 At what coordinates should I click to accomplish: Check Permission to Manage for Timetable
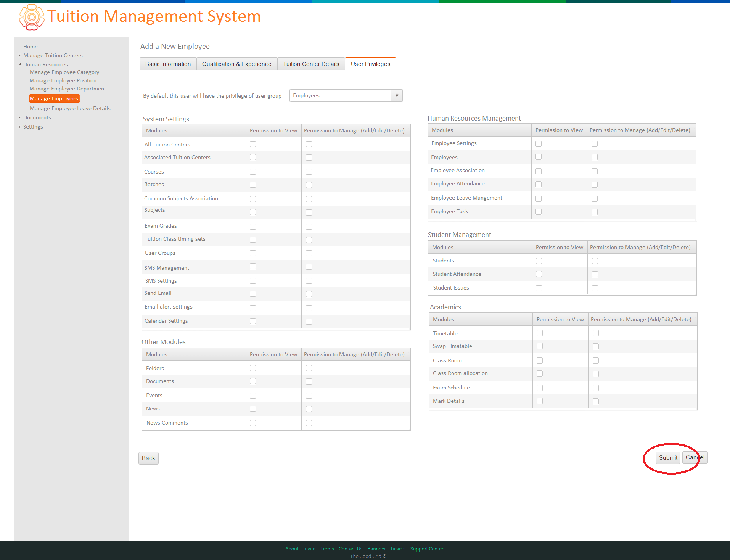point(596,333)
